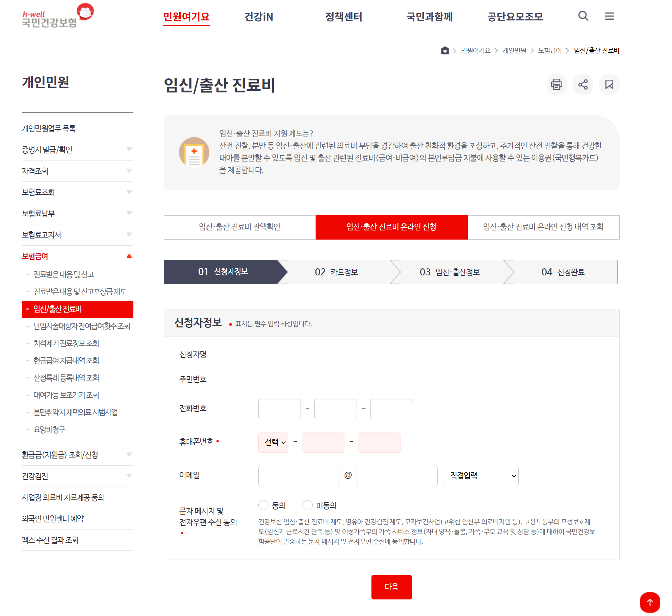
Task: Click the home icon in the breadcrumb
Action: coord(445,50)
